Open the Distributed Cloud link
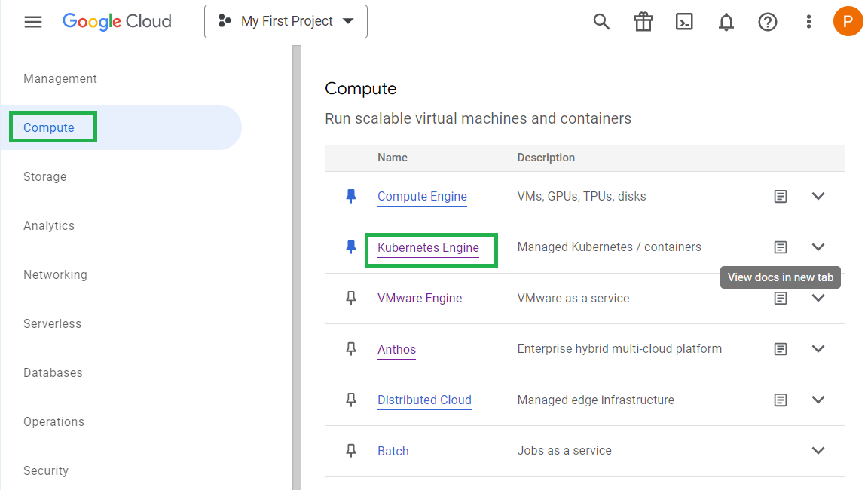 (x=425, y=400)
